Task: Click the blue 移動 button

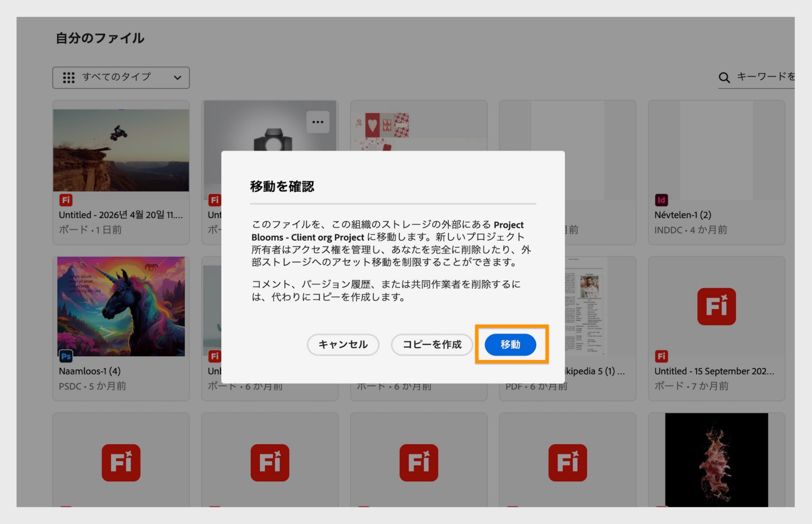Action: tap(510, 344)
